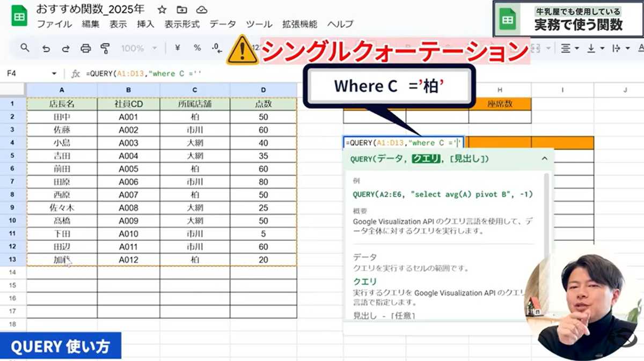Star the document おすすめ関数_2025年
The height and width of the screenshot is (361, 644).
click(162, 10)
